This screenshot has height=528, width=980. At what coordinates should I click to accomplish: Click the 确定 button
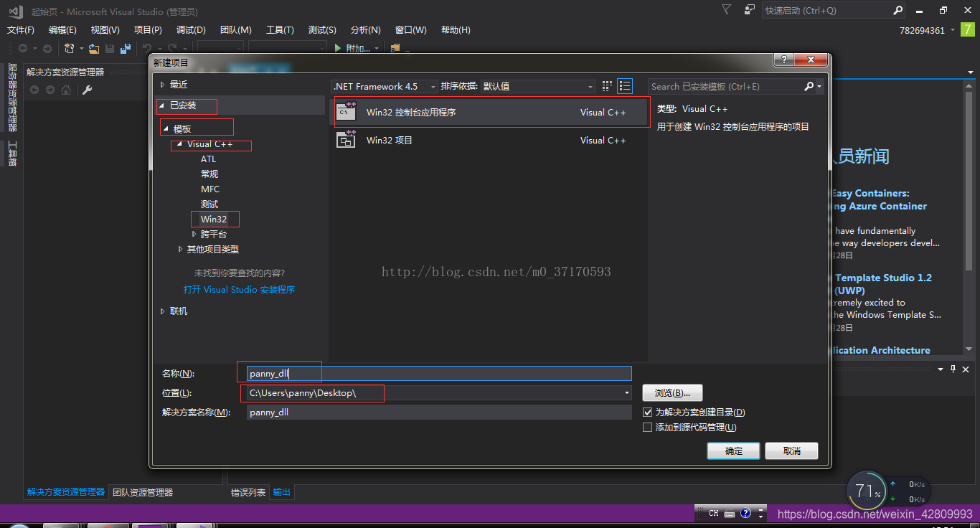click(734, 451)
